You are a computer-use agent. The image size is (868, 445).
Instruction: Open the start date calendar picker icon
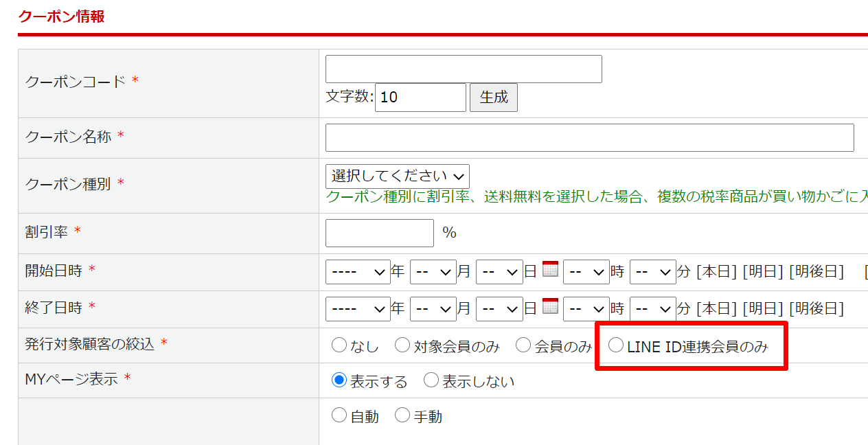(x=550, y=269)
